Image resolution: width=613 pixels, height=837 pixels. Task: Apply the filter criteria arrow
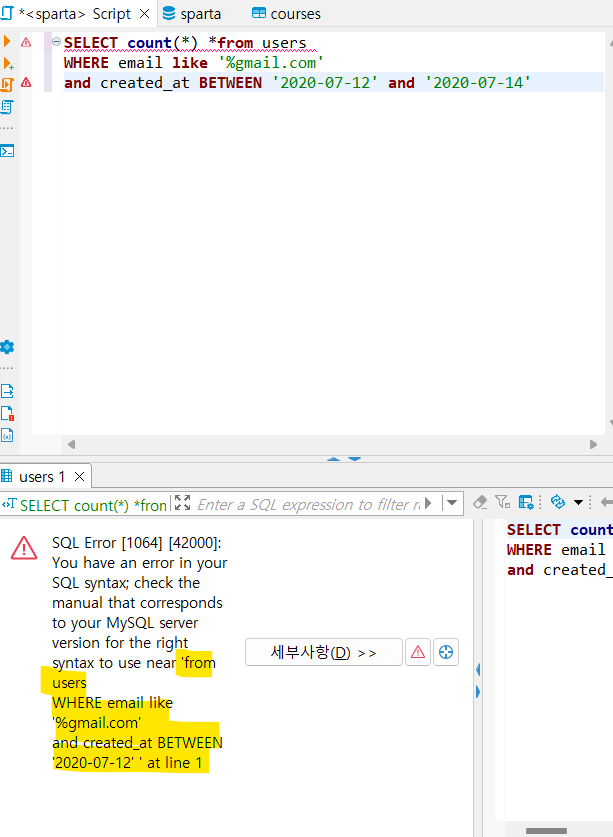pos(428,503)
